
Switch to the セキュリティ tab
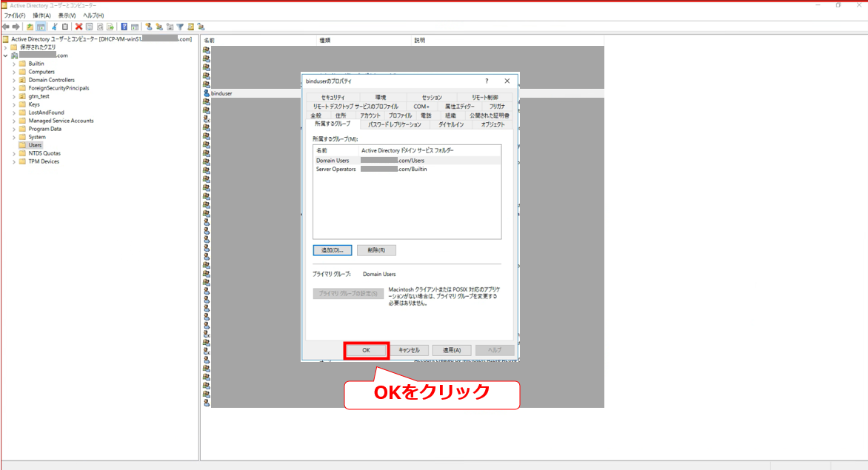(333, 97)
